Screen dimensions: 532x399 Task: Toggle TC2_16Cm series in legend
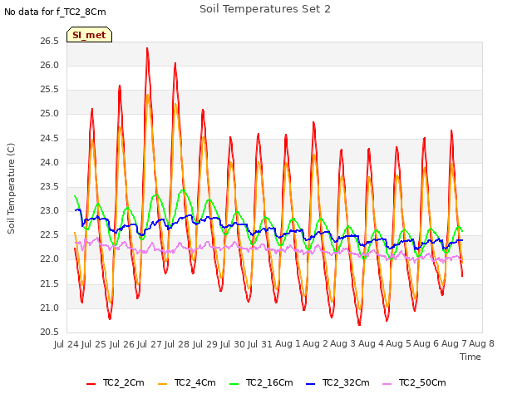pos(261,382)
